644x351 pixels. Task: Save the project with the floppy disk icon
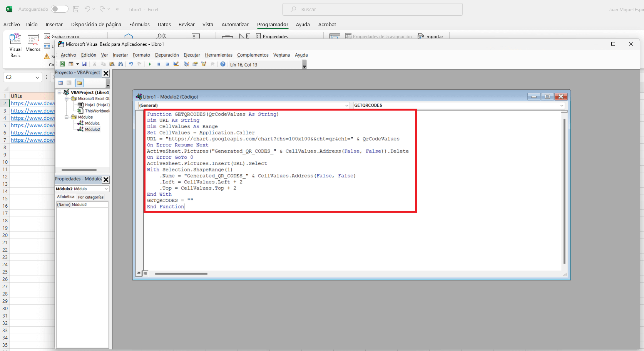click(x=84, y=64)
